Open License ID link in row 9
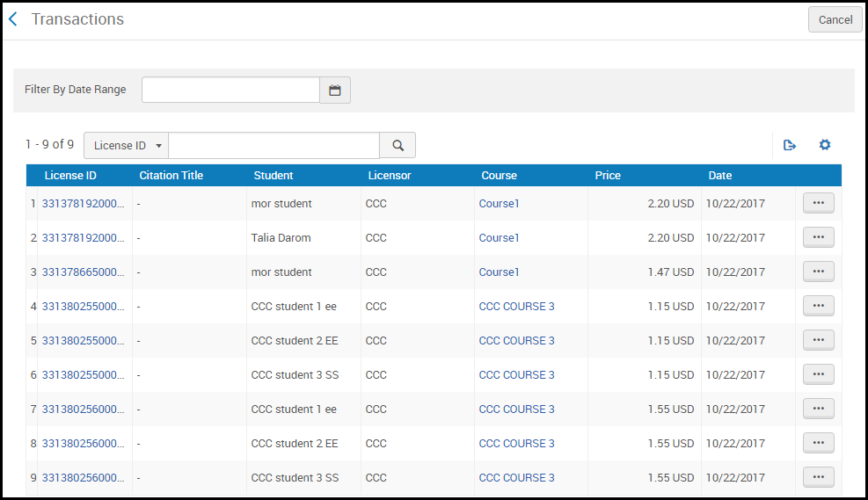This screenshot has width=868, height=500. pyautogui.click(x=83, y=478)
